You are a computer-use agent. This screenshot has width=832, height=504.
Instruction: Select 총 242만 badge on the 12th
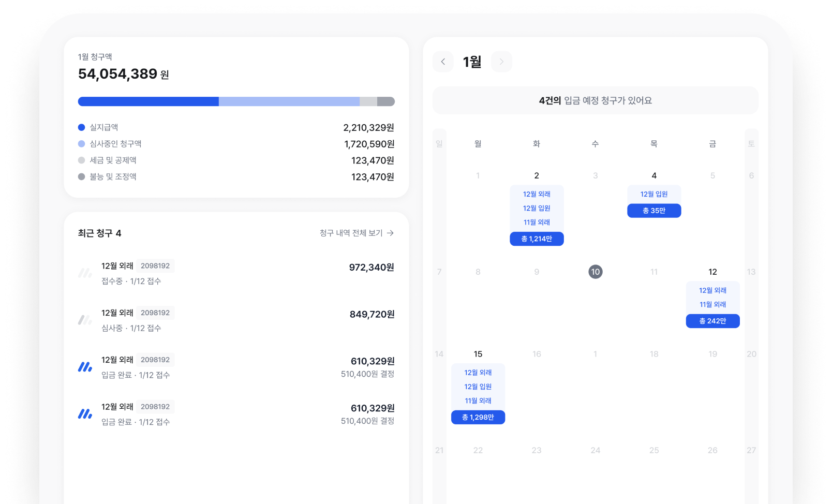[x=712, y=321]
